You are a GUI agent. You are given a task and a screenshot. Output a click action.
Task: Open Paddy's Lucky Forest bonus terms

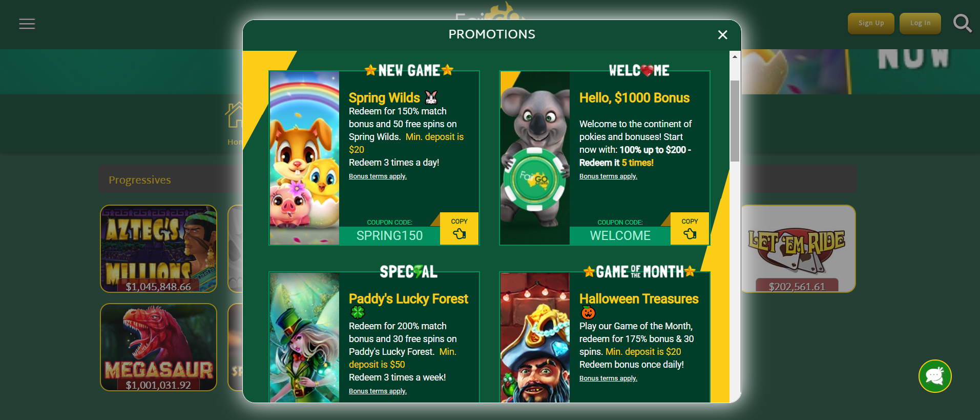[378, 391]
